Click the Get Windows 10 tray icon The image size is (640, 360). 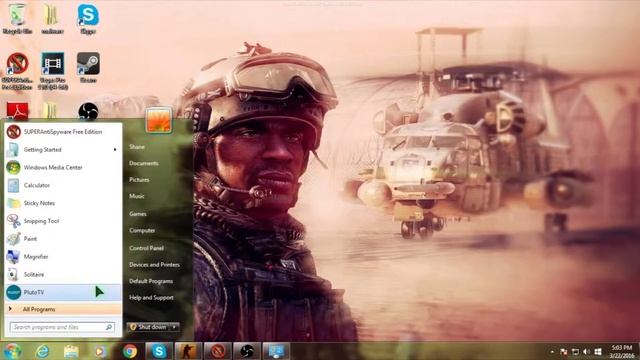point(598,351)
